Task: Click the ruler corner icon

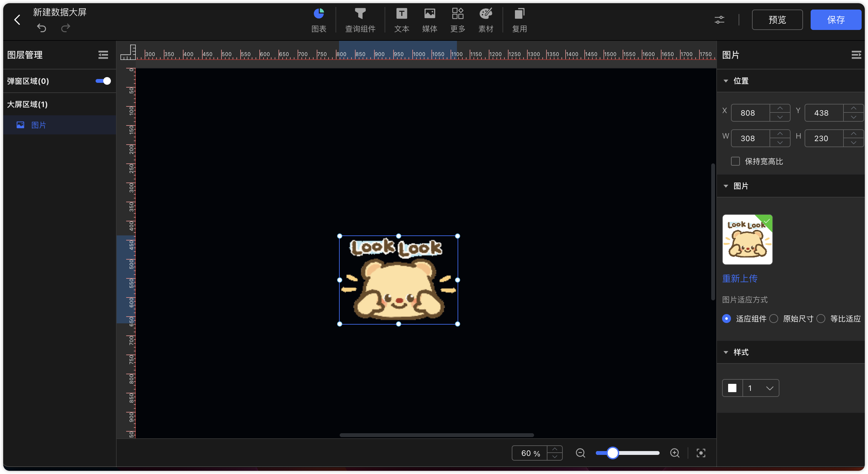Action: click(x=128, y=52)
